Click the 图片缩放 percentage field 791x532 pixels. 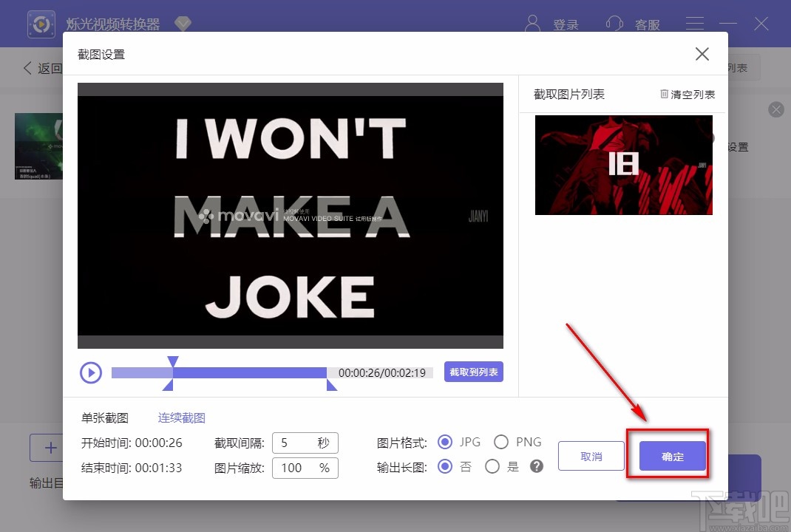pos(305,468)
